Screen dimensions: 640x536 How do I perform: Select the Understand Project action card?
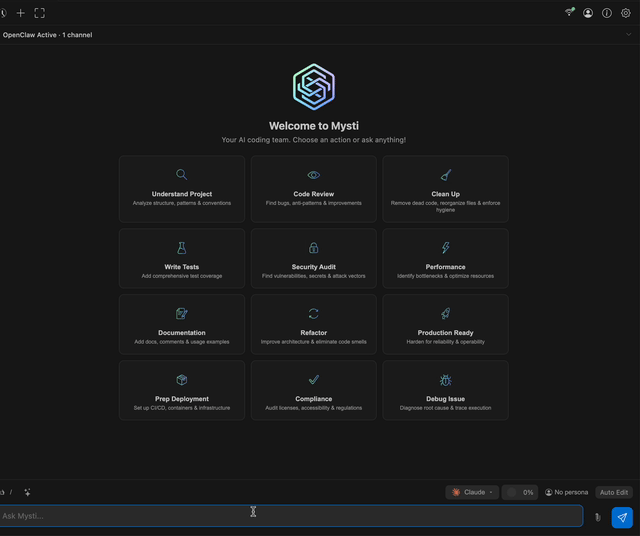(x=182, y=188)
